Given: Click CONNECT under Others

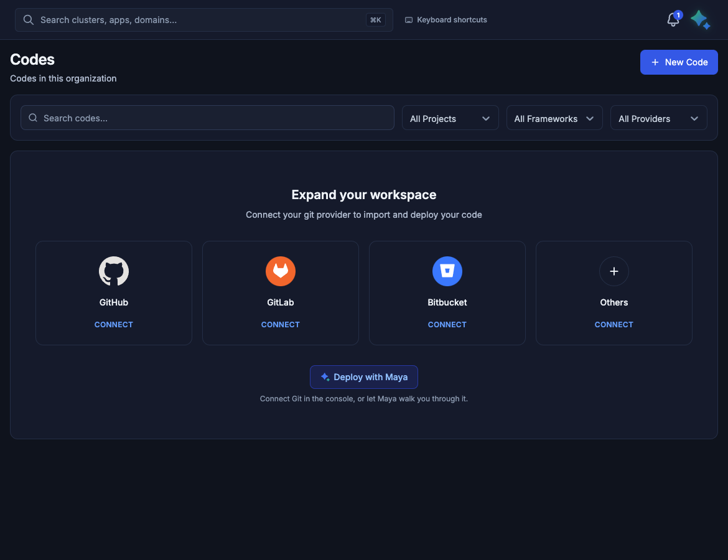Looking at the screenshot, I should point(614,325).
